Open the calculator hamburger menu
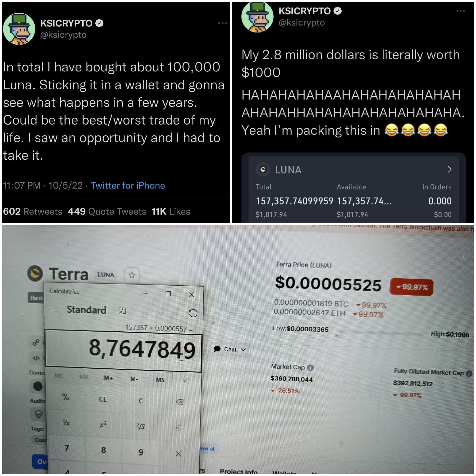The image size is (476, 476). [x=54, y=309]
